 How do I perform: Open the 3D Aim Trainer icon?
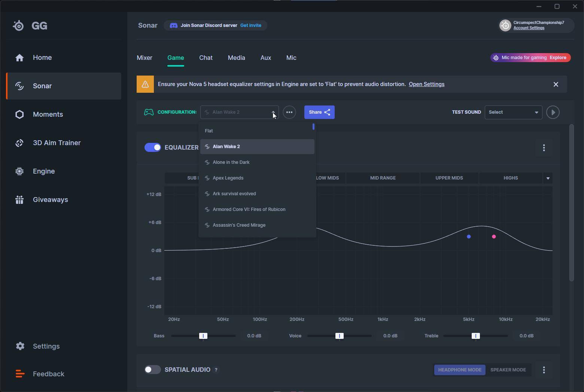point(19,143)
